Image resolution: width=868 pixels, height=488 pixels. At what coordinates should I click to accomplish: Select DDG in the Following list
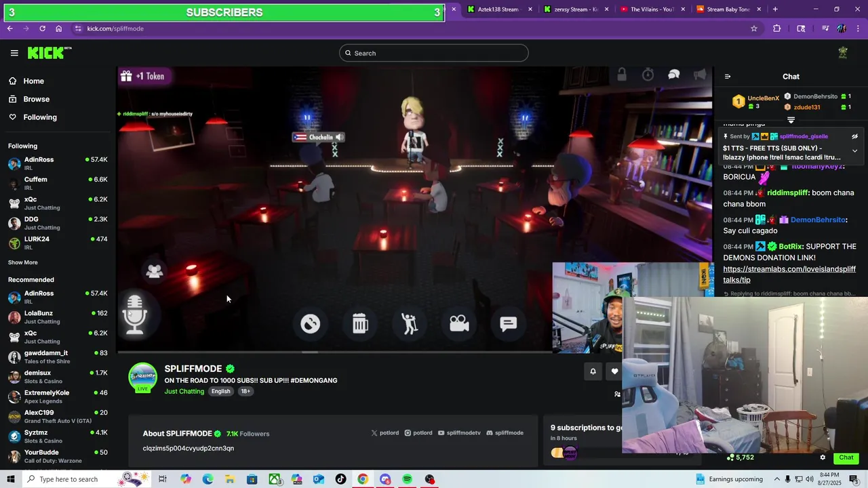(x=58, y=223)
